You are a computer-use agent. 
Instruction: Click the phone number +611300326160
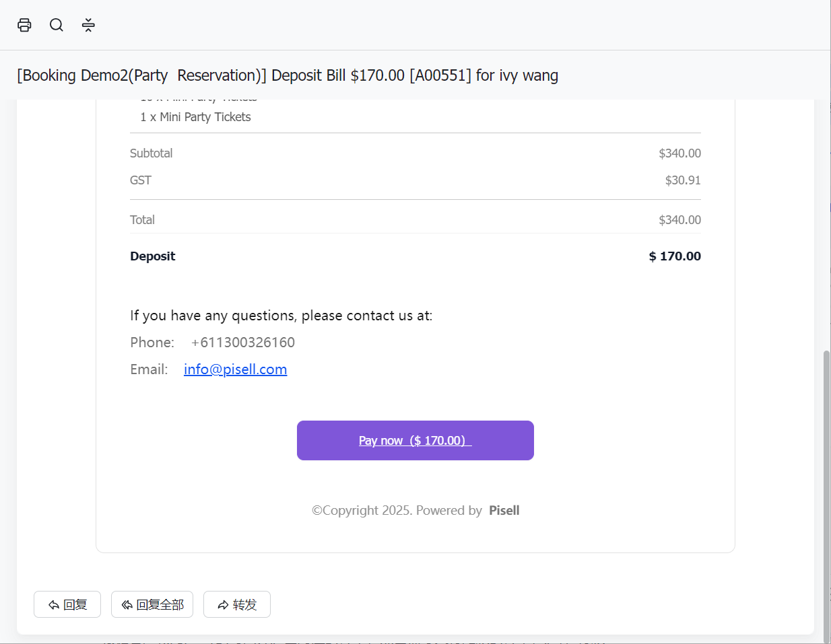pos(243,343)
